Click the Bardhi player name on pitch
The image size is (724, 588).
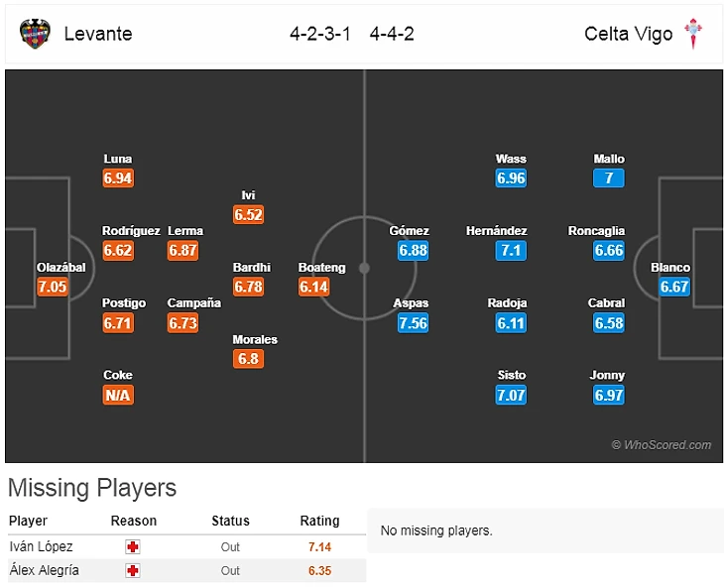coord(249,268)
